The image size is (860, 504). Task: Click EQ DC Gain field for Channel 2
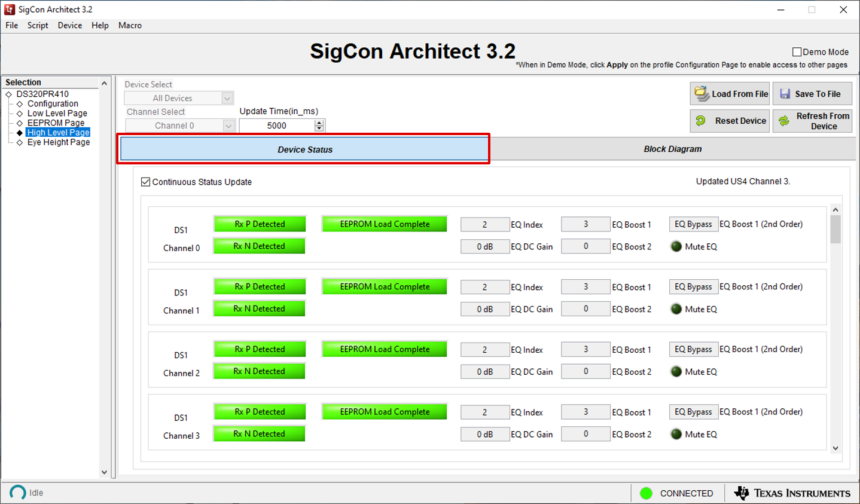click(485, 372)
